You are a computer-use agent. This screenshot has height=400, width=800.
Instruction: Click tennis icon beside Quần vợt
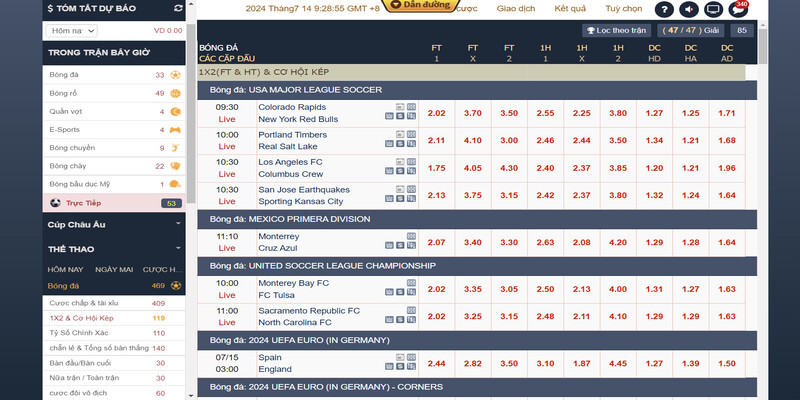pyautogui.click(x=175, y=111)
